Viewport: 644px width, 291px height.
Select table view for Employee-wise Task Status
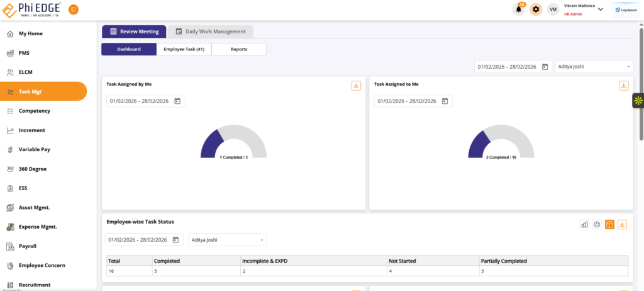(x=609, y=224)
